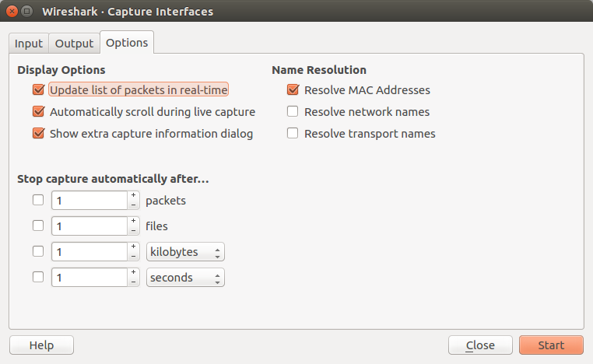Enable Resolve network names

(x=293, y=111)
